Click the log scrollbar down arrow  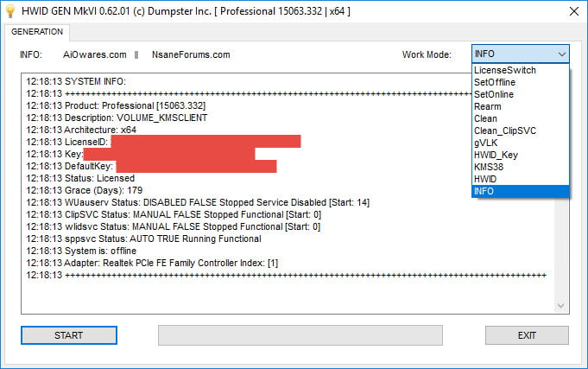click(560, 306)
